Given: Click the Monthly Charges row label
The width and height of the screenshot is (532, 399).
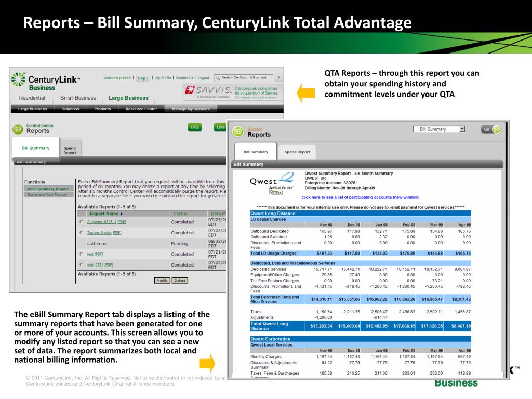Looking at the screenshot, I should 265,357.
